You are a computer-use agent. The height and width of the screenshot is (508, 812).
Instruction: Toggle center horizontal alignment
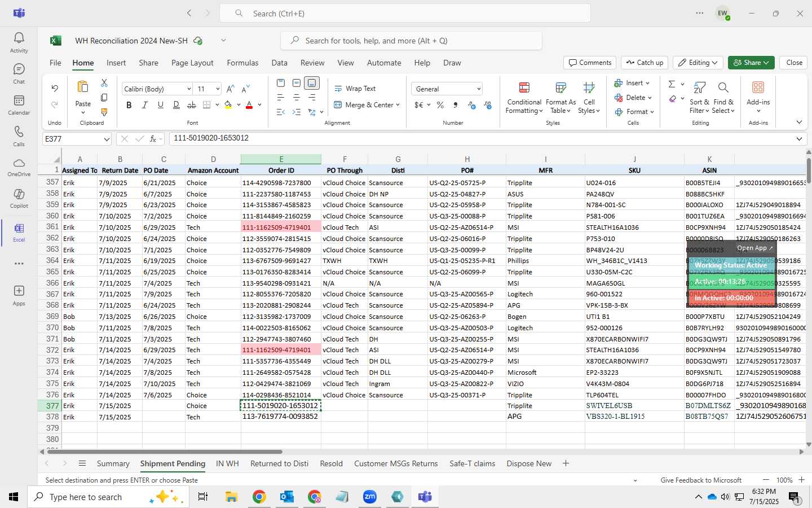click(297, 98)
